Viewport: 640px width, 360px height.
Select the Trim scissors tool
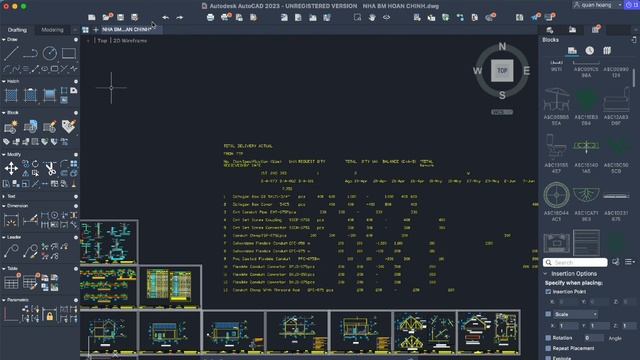(x=51, y=168)
